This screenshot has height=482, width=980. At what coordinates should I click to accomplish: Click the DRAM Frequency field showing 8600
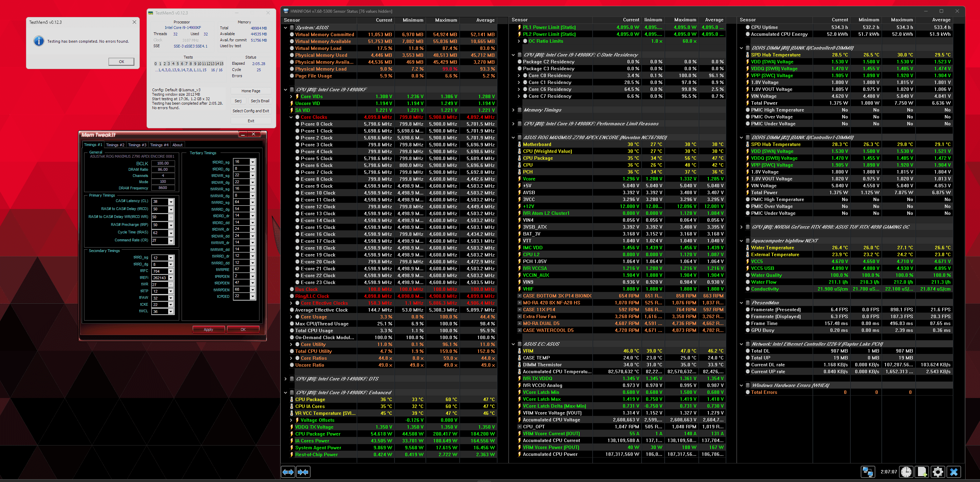[163, 188]
